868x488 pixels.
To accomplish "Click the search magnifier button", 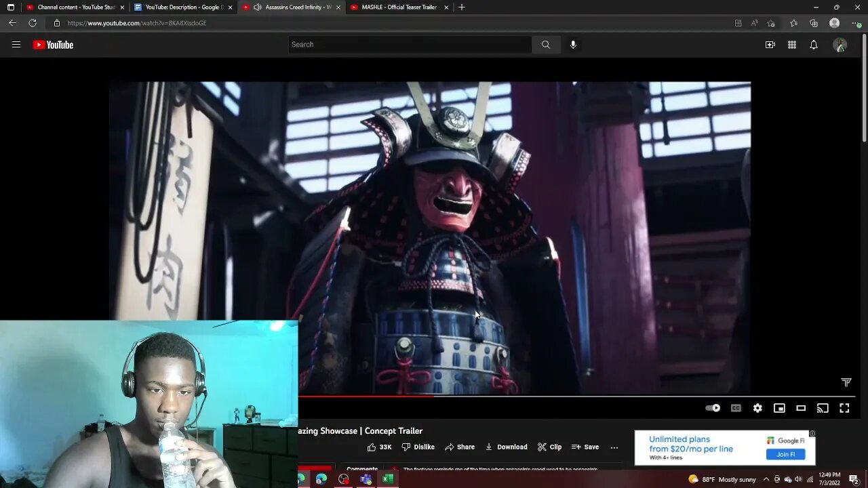I will coord(546,45).
